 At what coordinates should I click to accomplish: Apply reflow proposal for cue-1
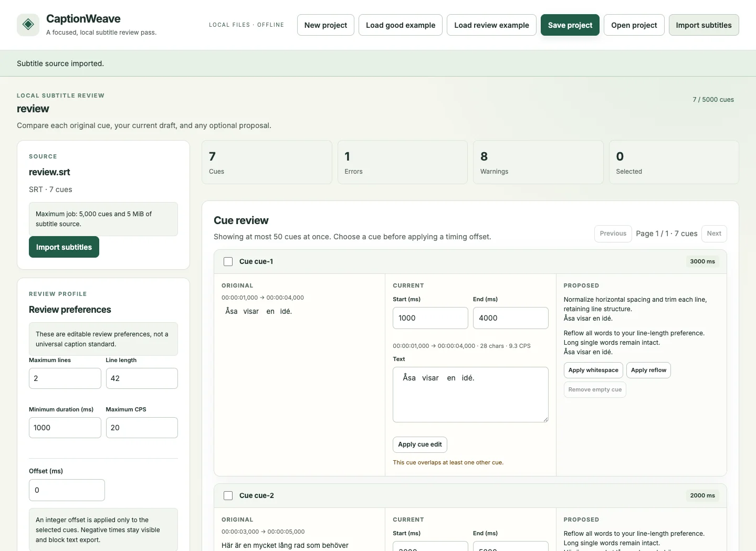pos(648,370)
